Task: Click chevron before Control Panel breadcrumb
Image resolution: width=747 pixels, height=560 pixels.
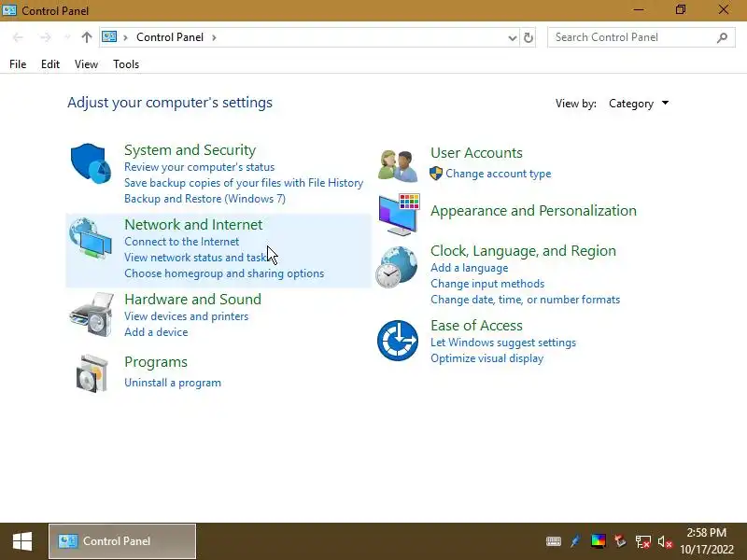Action: click(126, 37)
